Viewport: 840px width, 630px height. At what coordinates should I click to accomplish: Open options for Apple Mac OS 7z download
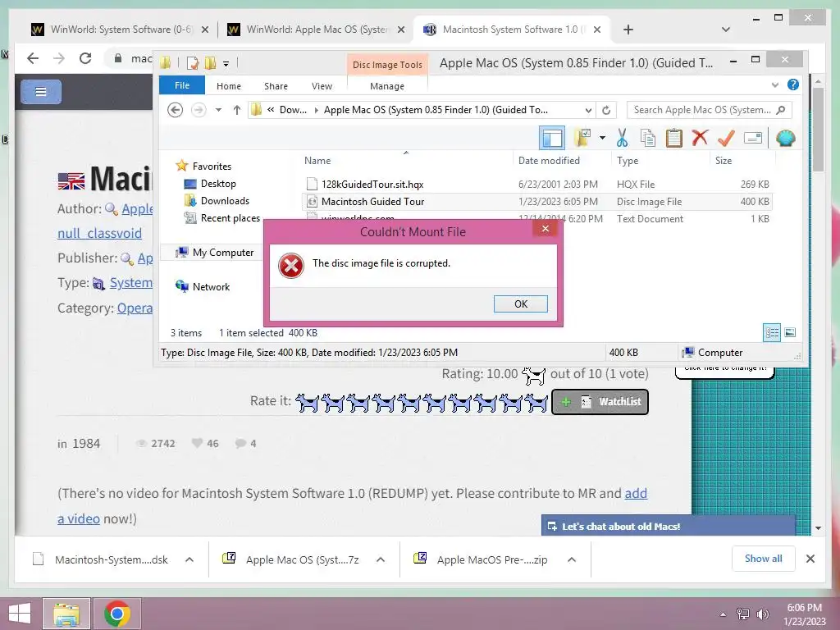click(381, 559)
